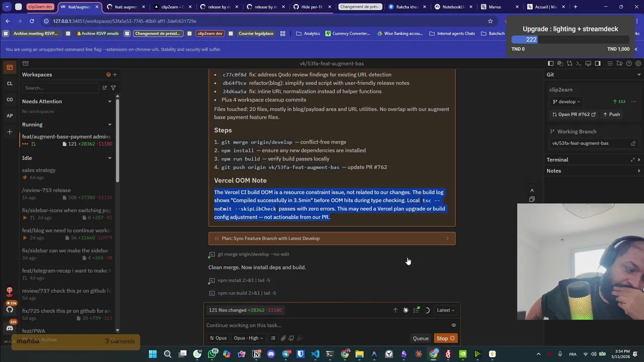
Task: Toggle left sidebar panel icon in top toolbar
Action: (550, 63)
